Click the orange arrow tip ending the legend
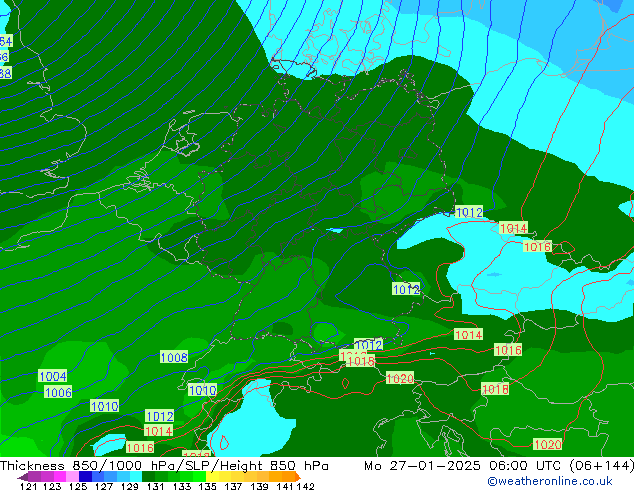The height and width of the screenshot is (490, 634). click(298, 477)
